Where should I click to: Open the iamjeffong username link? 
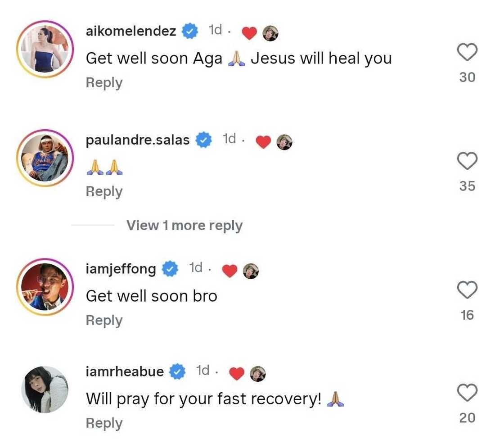click(x=121, y=269)
